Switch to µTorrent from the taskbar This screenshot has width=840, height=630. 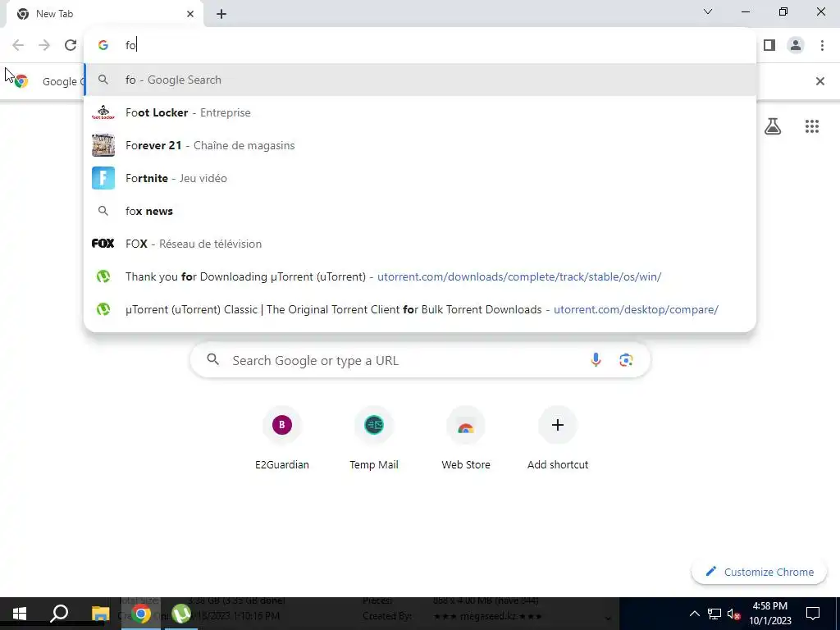click(x=181, y=614)
